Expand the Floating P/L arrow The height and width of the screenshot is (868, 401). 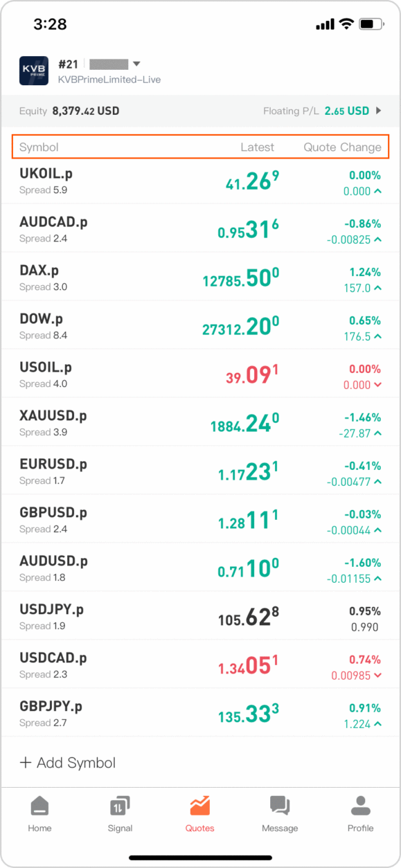[x=378, y=111]
